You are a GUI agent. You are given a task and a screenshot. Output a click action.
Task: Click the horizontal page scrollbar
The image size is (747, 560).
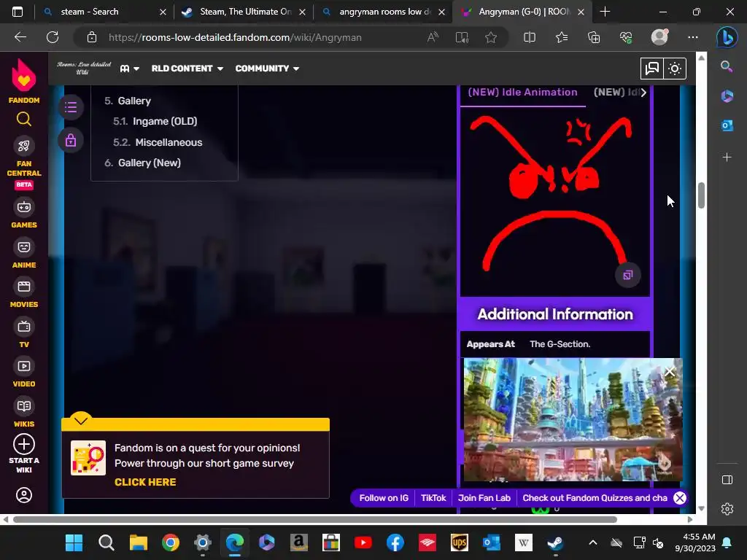[315, 519]
